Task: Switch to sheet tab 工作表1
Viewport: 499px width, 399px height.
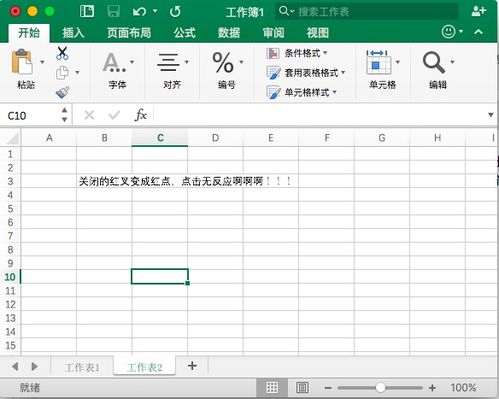Action: coord(82,367)
